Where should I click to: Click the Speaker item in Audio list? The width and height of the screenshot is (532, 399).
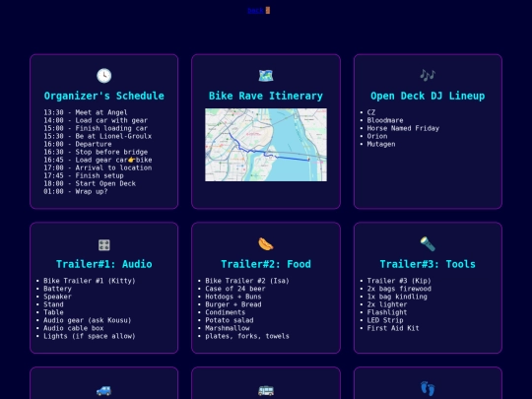click(x=58, y=297)
